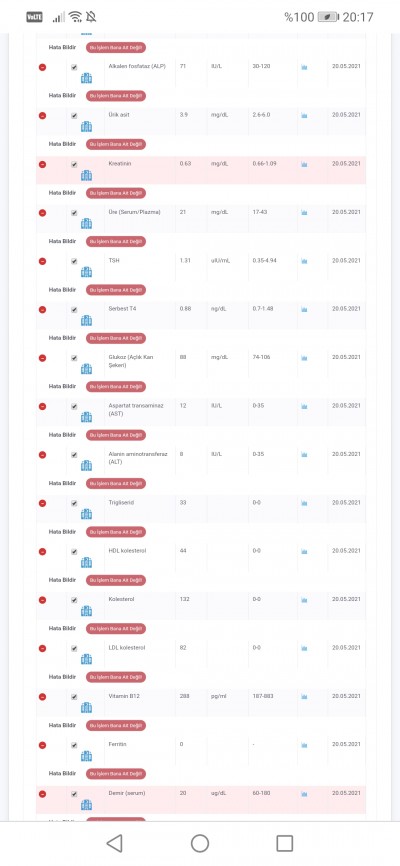Image resolution: width=400 pixels, height=866 pixels.
Task: Show chart for Glukoz (Açlık Kan Şekeri)
Action: tap(304, 358)
